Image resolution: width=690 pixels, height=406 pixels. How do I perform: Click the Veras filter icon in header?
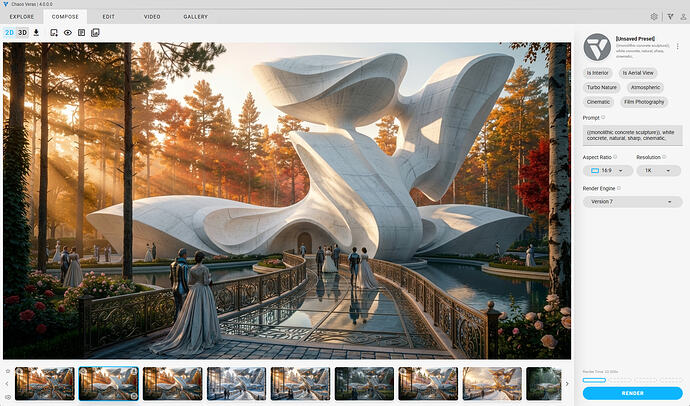(669, 16)
